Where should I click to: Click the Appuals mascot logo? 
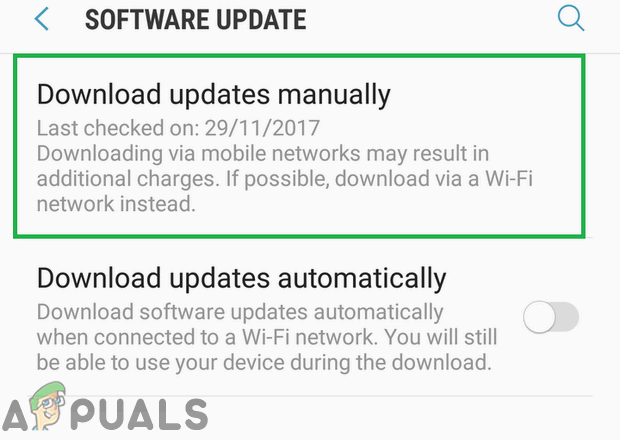tap(47, 405)
